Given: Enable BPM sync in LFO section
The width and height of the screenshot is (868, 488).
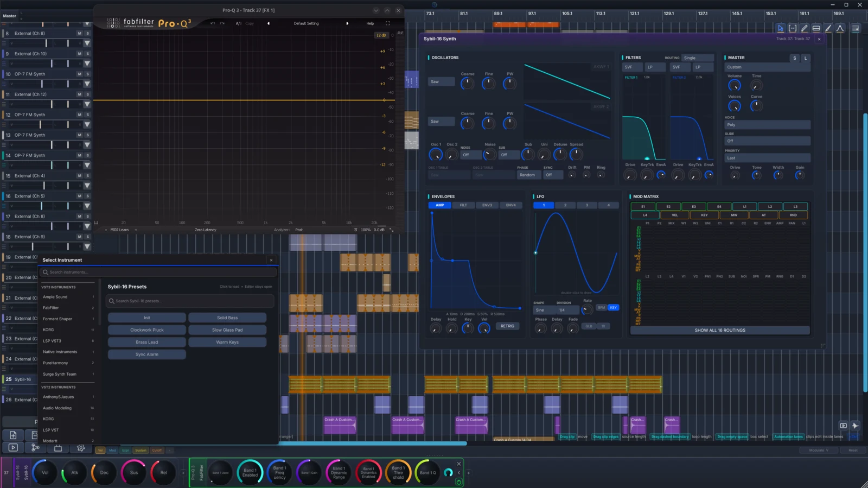Looking at the screenshot, I should pos(601,307).
